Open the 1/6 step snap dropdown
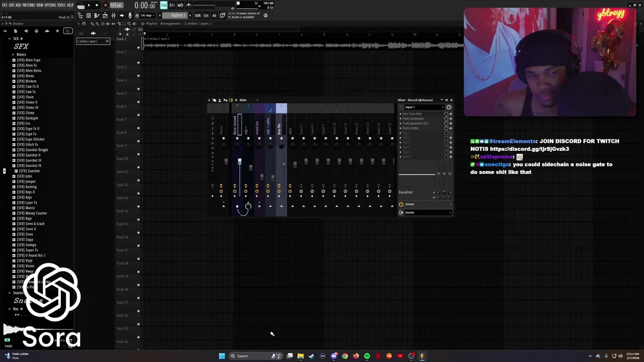Screen dimensions: 644x362 point(148,16)
